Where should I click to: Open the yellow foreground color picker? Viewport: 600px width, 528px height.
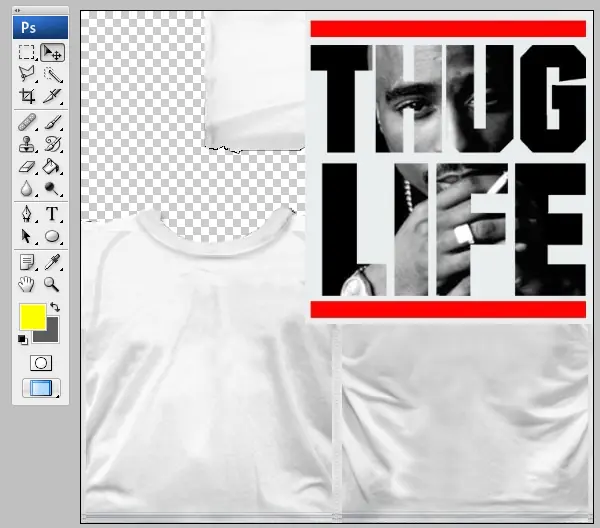(33, 317)
